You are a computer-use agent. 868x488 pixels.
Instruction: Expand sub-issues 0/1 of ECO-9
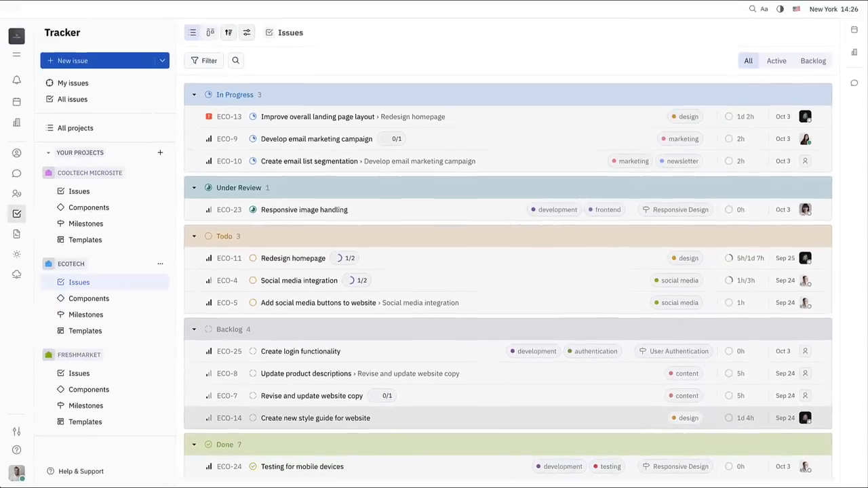[391, 139]
